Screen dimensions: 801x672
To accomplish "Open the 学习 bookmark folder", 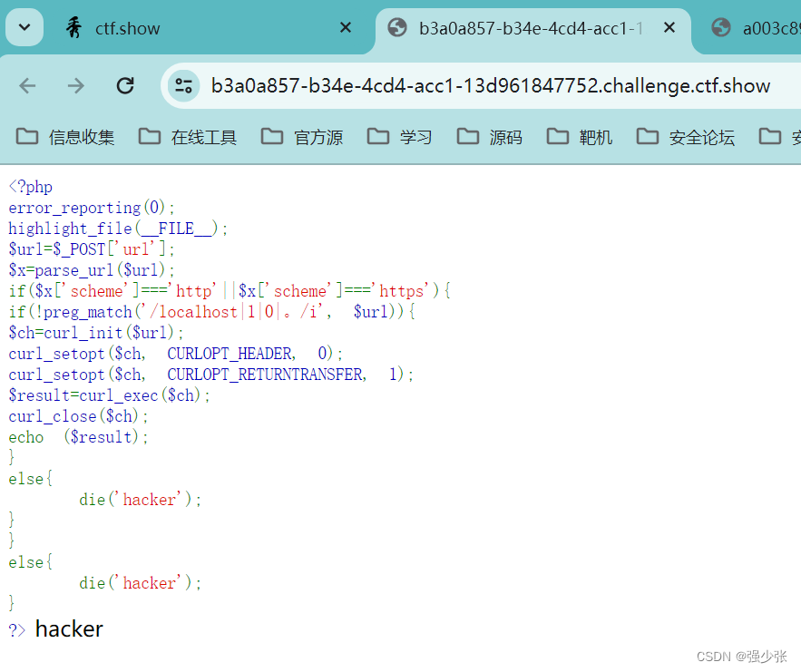I will (400, 137).
